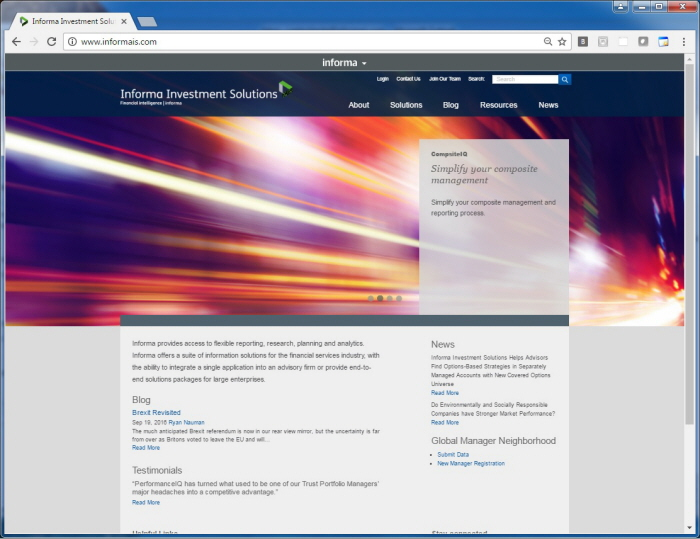Click the green Informa logo cube
Image resolution: width=700 pixels, height=539 pixels.
point(285,88)
